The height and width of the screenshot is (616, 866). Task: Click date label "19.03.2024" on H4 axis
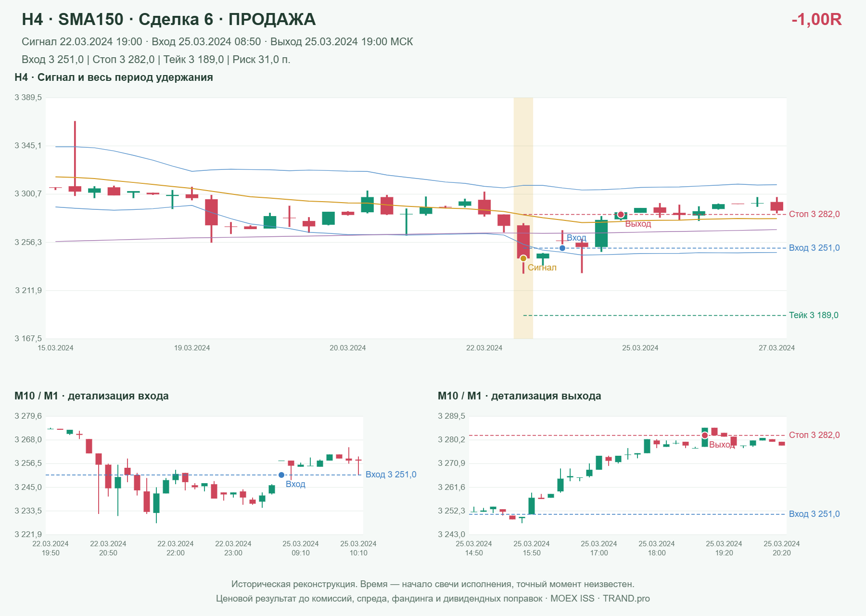click(192, 348)
